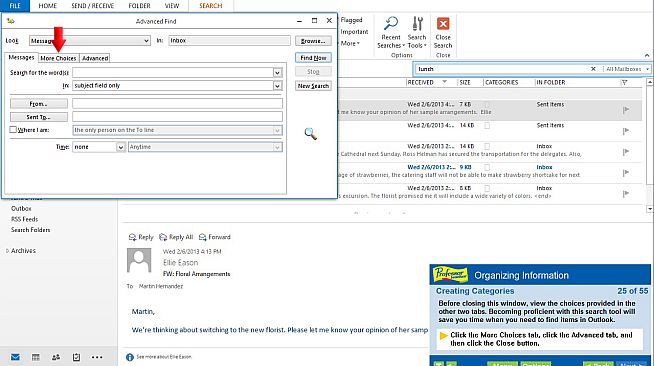Click the message list scrollbar down arrow
Image resolution: width=654 pixels, height=366 pixels.
point(649,208)
